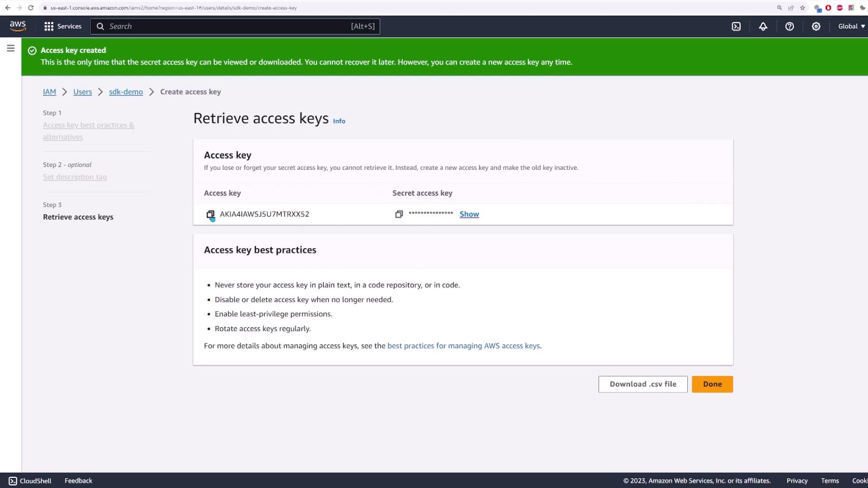The width and height of the screenshot is (868, 488).
Task: Open the CloudShell icon in top navigation
Action: 736,26
